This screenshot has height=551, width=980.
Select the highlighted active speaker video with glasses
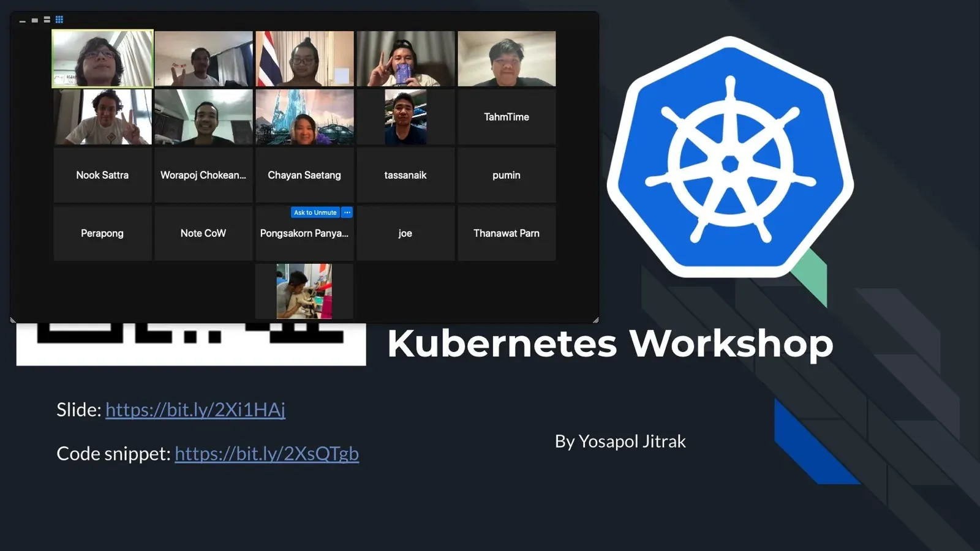coord(103,59)
